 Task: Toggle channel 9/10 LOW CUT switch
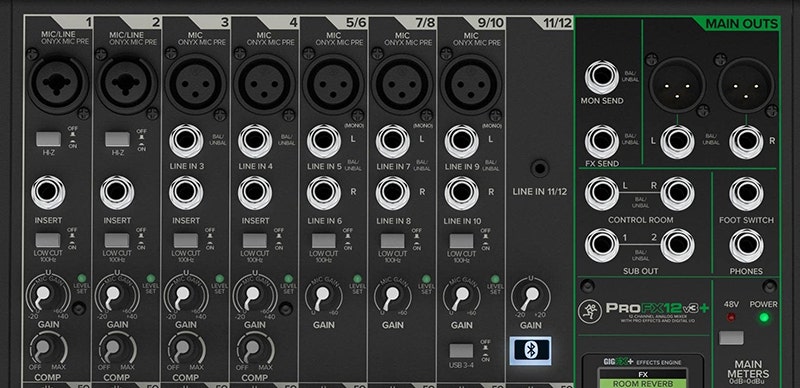click(x=462, y=240)
